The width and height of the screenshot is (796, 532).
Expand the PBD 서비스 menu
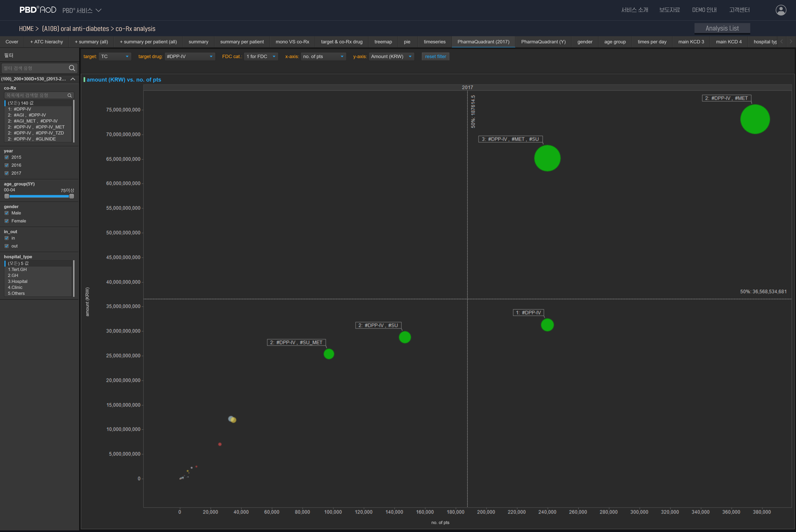[x=82, y=10]
